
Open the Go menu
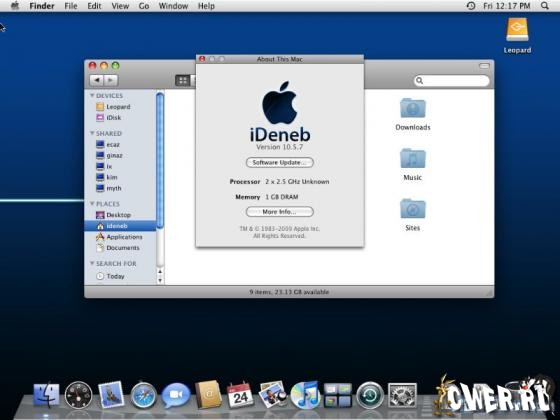(x=144, y=6)
